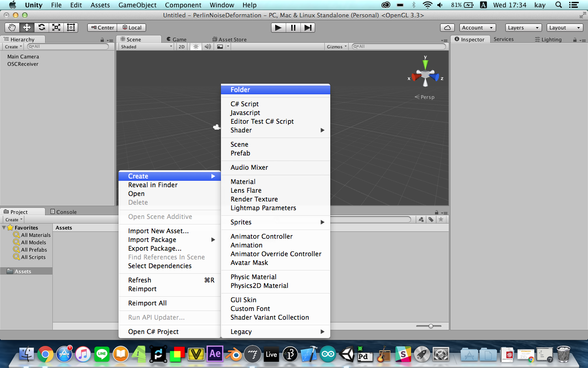Open Spotlight search in menu bar
The width and height of the screenshot is (588, 368).
pyautogui.click(x=559, y=5)
